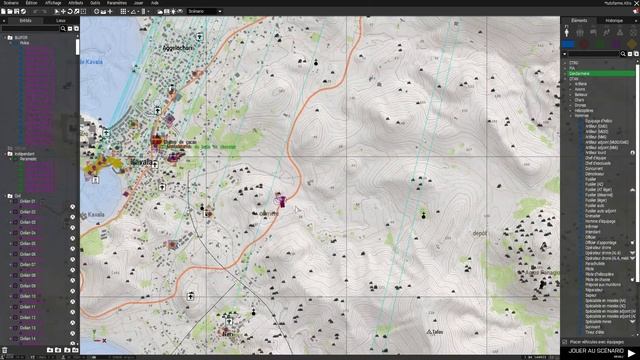This screenshot has height=360, width=640.
Task: Open the Paramètres menu
Action: pyautogui.click(x=117, y=3)
